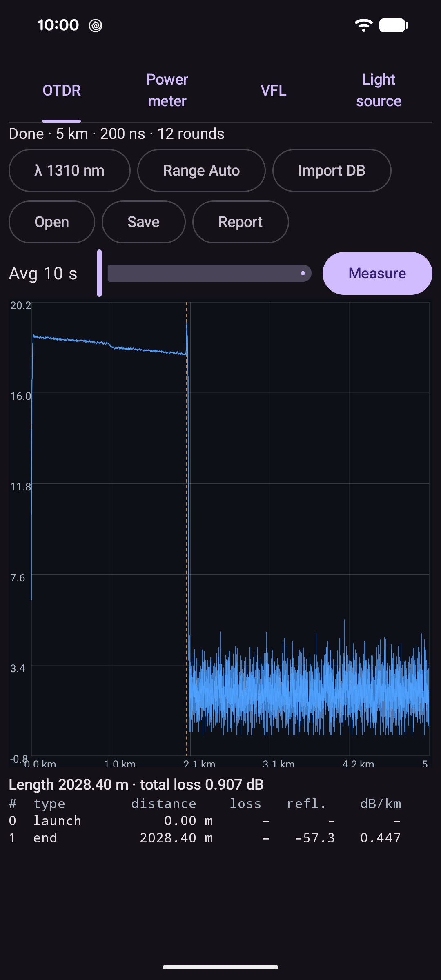Screen dimensions: 441x980
Task: Switch to the OTDR tab
Action: pos(62,91)
